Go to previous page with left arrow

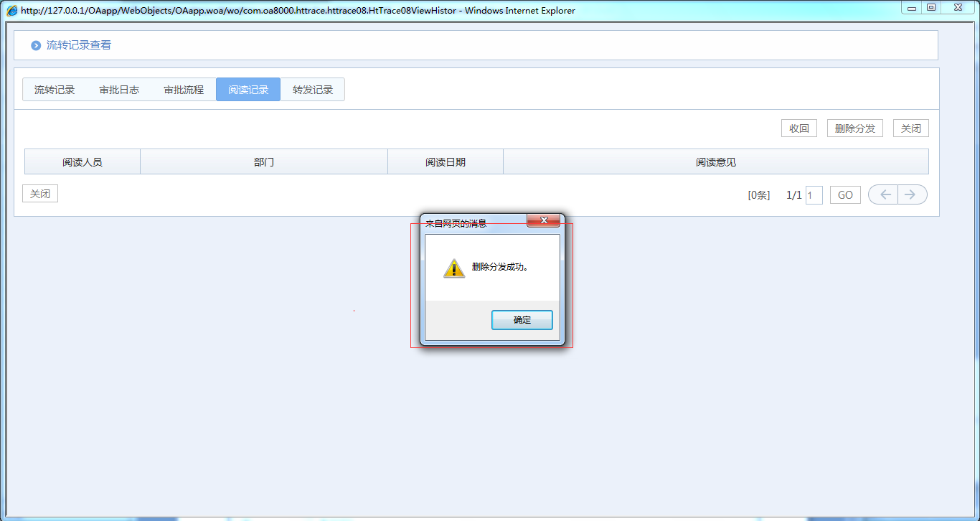(883, 194)
